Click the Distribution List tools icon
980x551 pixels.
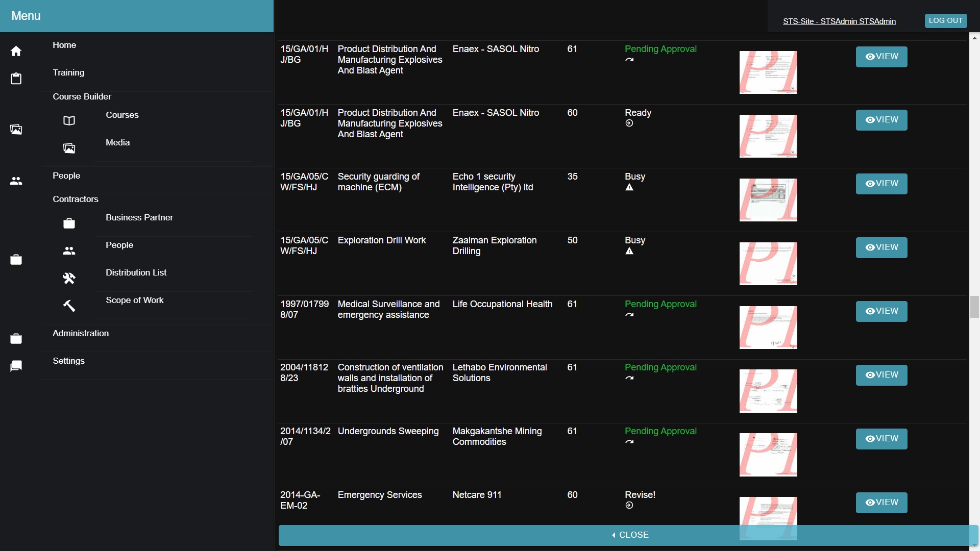69,278
